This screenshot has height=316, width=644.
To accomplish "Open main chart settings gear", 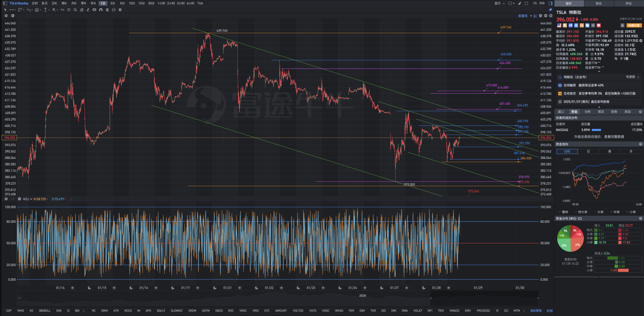I will click(6, 16).
